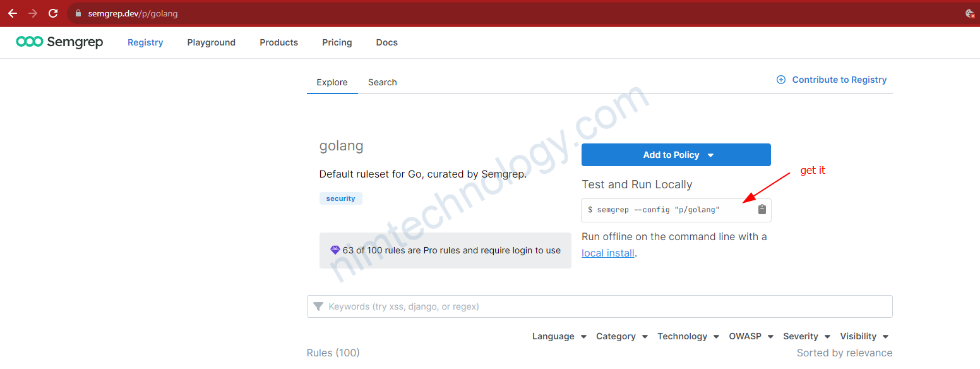
Task: Reload the page with refresh icon
Action: [x=53, y=13]
